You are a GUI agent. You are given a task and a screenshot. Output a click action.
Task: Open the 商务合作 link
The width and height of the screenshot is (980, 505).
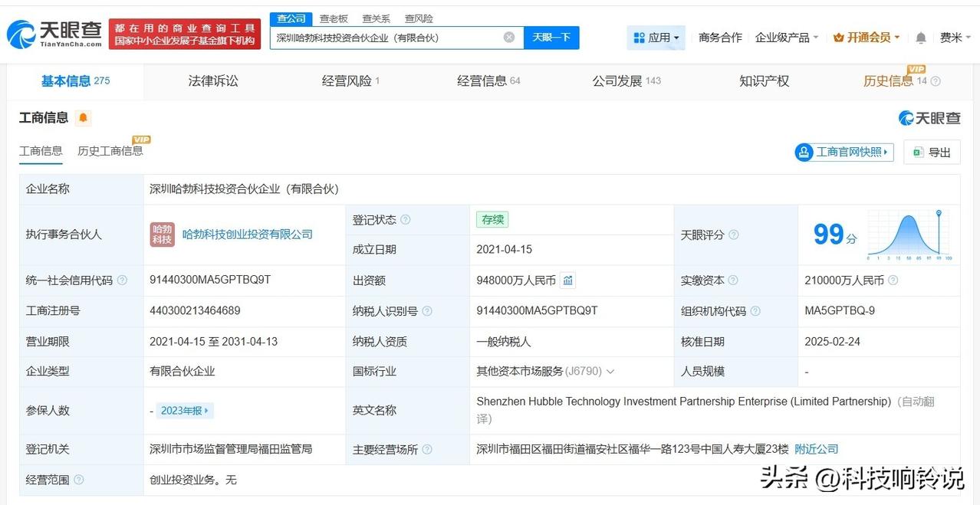(x=720, y=38)
